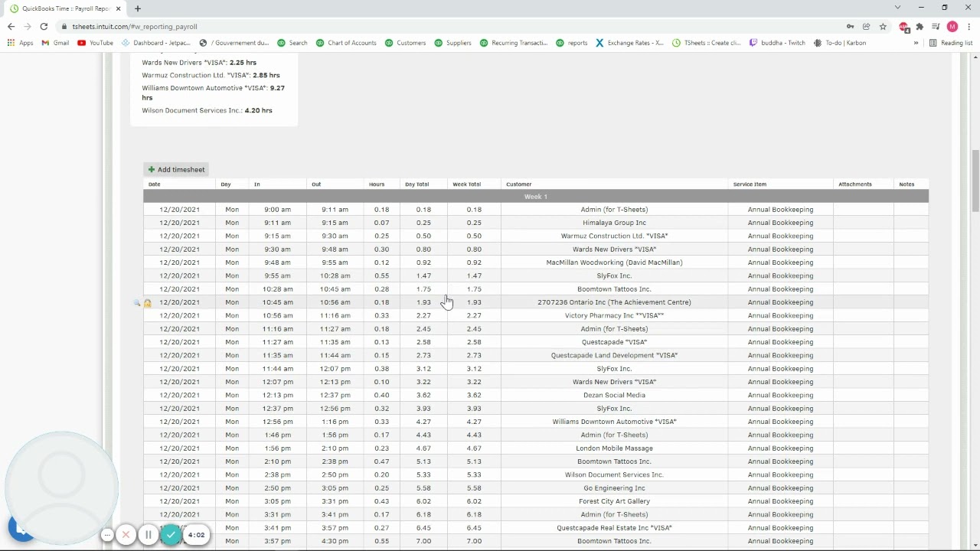
Task: Click the page vertical scrollbar
Action: (x=975, y=181)
